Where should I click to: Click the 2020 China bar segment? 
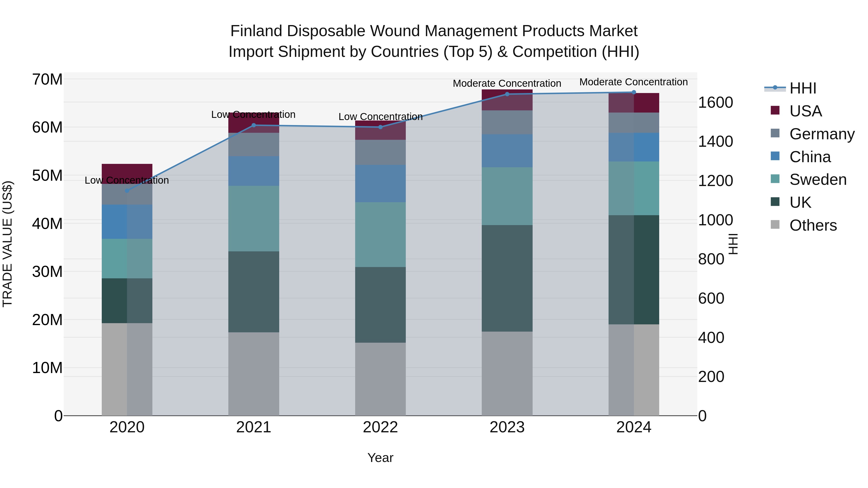[127, 222]
